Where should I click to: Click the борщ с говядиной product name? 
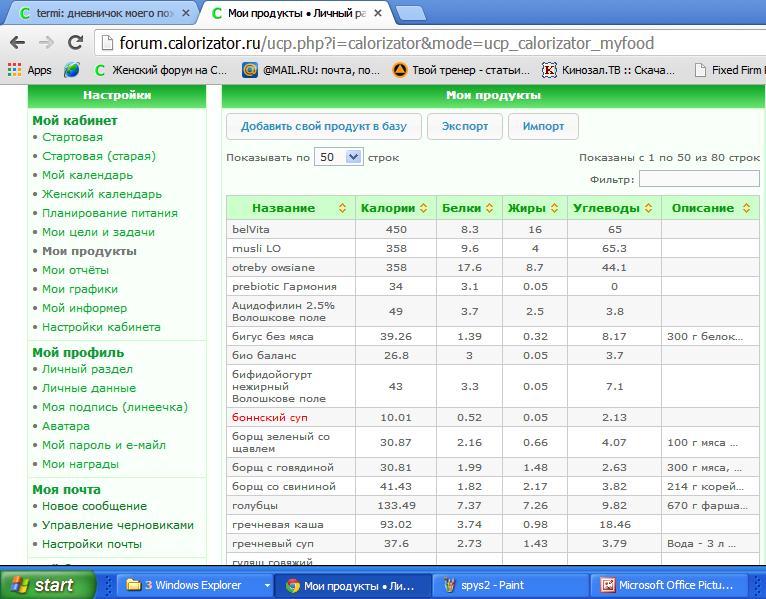(x=283, y=468)
